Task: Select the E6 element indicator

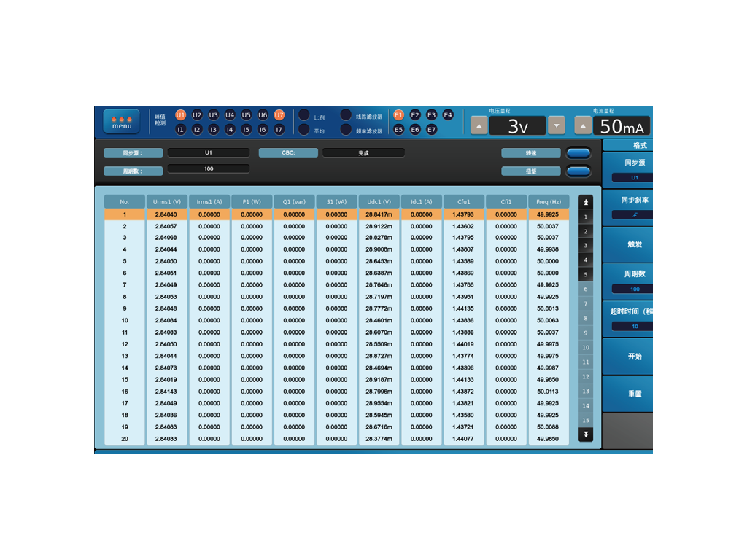Action: pyautogui.click(x=415, y=130)
